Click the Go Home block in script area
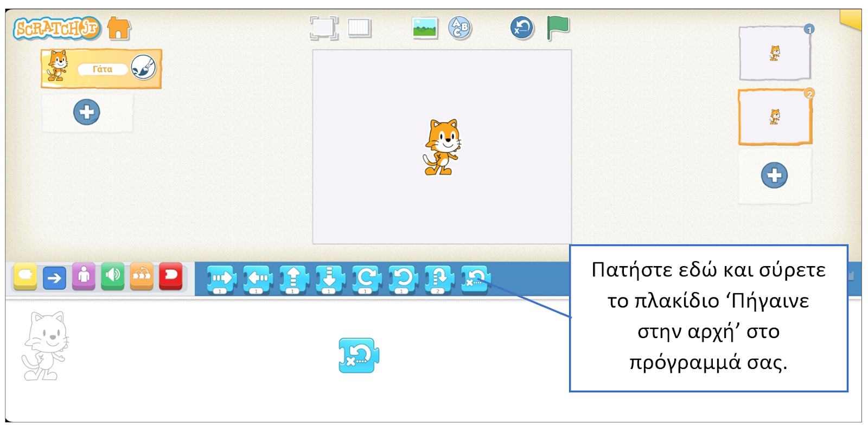This screenshot has height=427, width=868. [359, 355]
